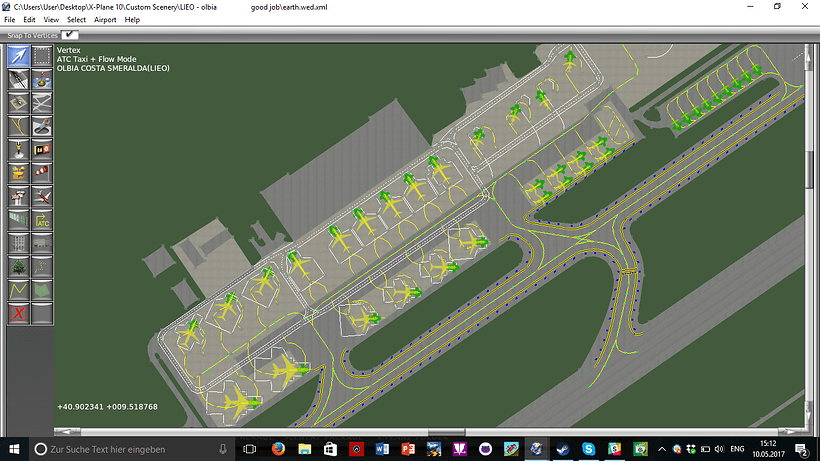This screenshot has height=461, width=820.
Task: Launch Firefox from the taskbar
Action: click(278, 449)
